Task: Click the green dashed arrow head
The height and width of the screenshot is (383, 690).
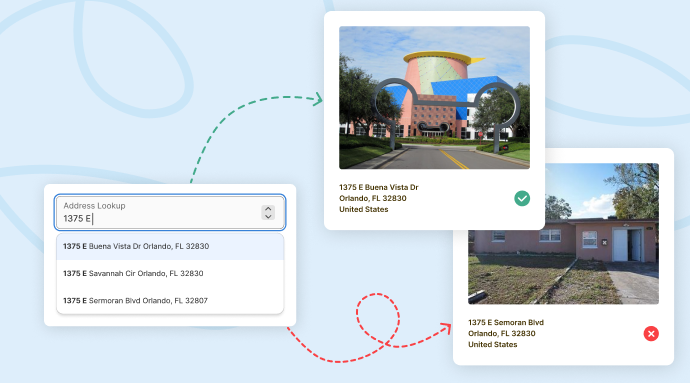Action: pos(318,99)
